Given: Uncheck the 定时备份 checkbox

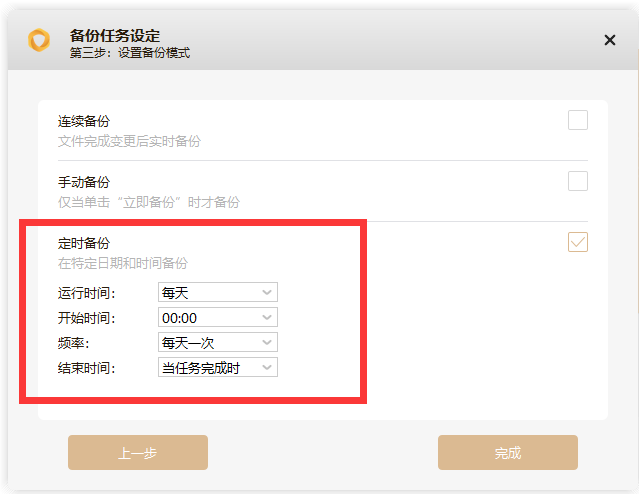Looking at the screenshot, I should click(x=577, y=242).
